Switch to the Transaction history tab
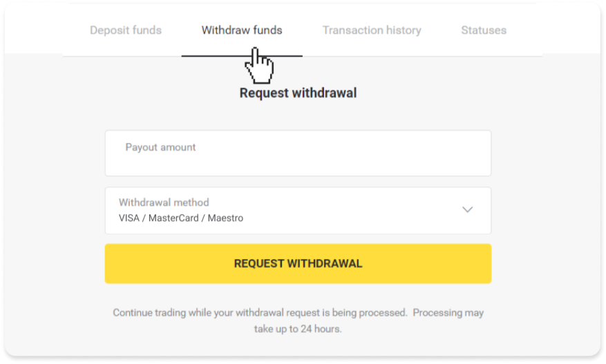Viewport: 606px width, 364px height. 372,30
